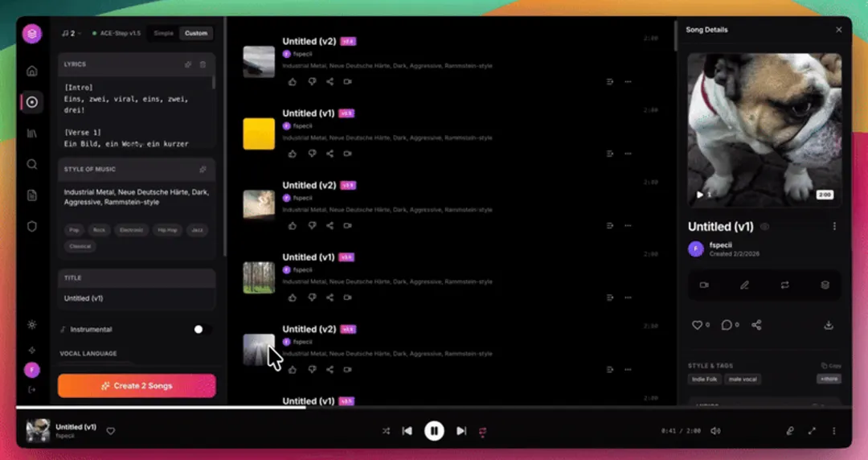
Task: Click the remix arrows icon in Song Details
Action: (785, 285)
